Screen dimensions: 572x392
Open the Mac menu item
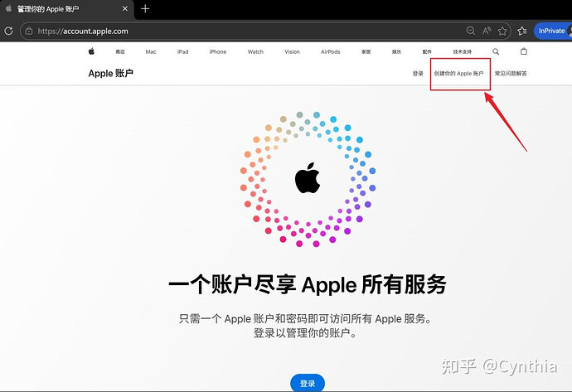coord(151,51)
